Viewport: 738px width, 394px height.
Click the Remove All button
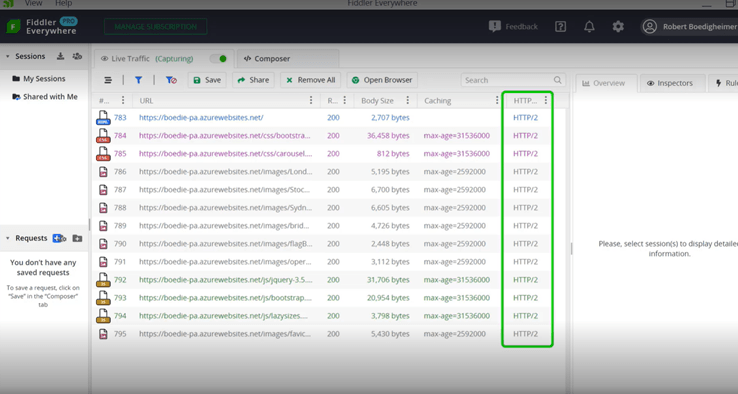pos(311,80)
